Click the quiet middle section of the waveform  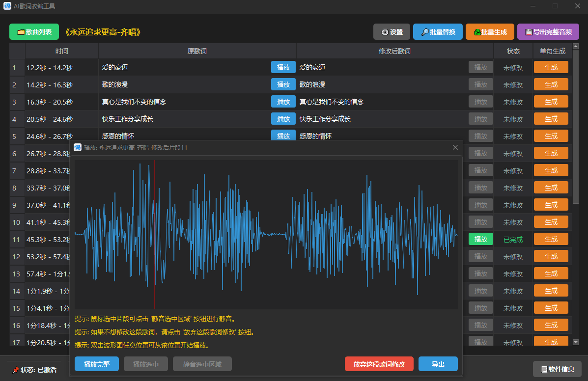coord(274,235)
